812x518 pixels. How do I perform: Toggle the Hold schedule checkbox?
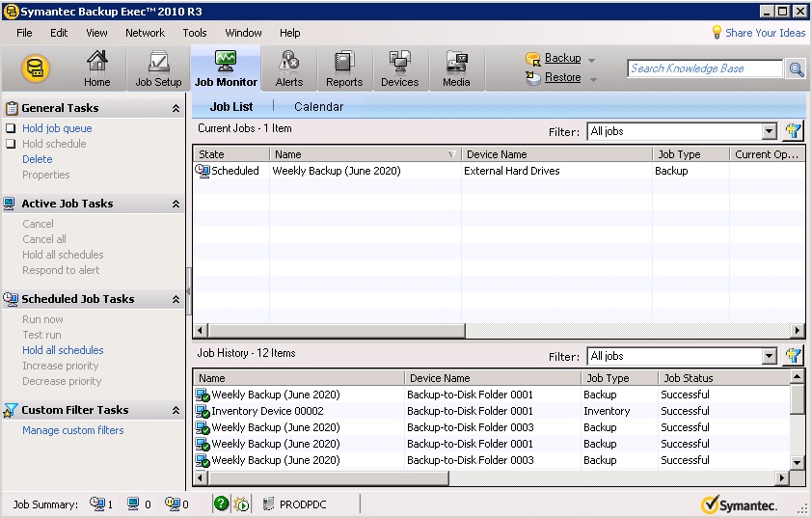pyautogui.click(x=11, y=144)
